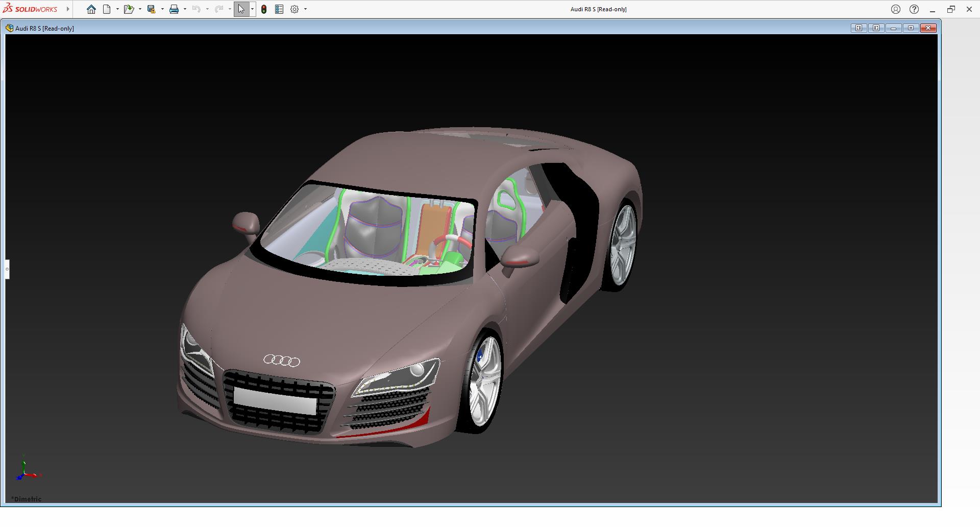980x527 pixels.
Task: Toggle the Select arrow tool
Action: (x=241, y=9)
